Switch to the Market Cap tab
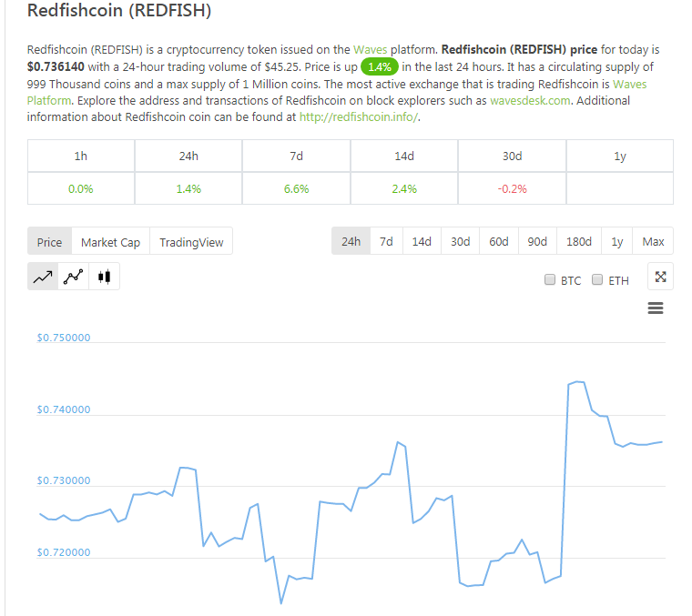This screenshot has height=616, width=692. click(x=111, y=242)
